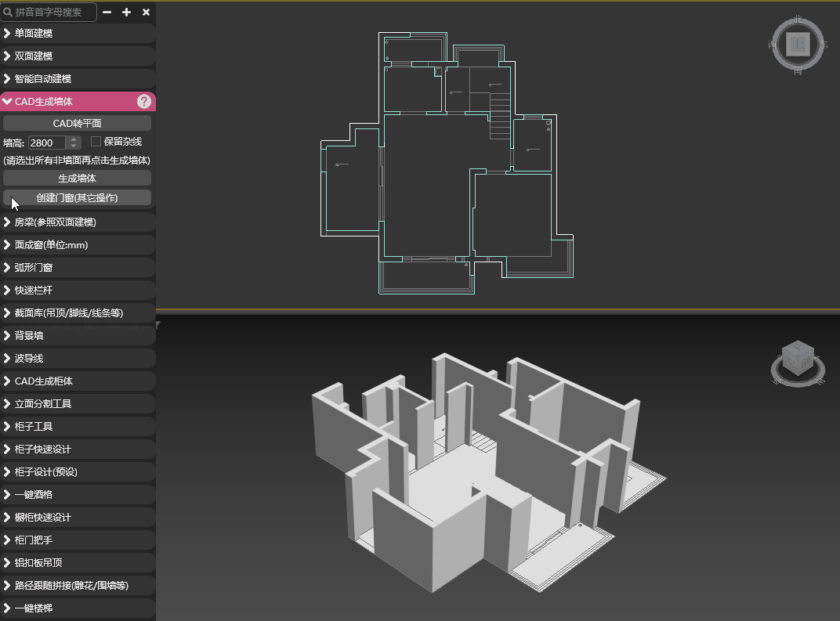
Task: Click the 3D perspective view cube
Action: [797, 359]
